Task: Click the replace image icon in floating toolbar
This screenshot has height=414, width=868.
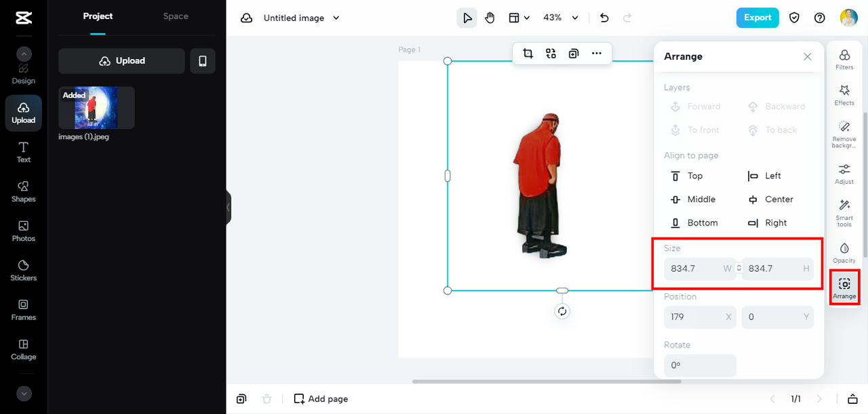Action: [551, 54]
